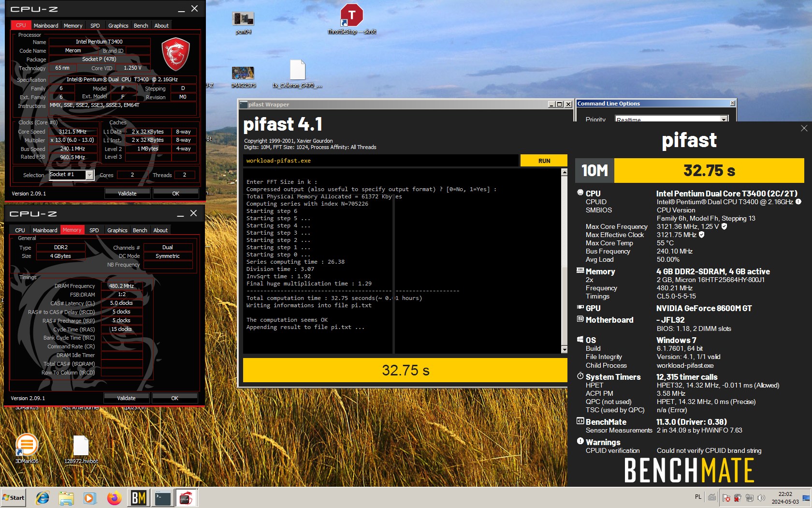812x508 pixels.
Task: Click the GPU card icon in BenchMate result
Action: pyautogui.click(x=580, y=307)
